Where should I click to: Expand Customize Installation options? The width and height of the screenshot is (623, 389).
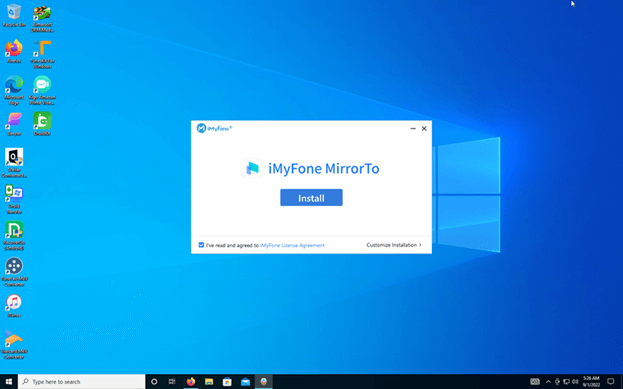point(394,245)
